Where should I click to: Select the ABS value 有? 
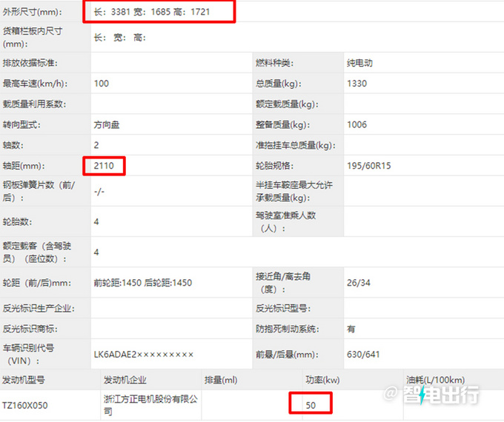[x=351, y=329]
